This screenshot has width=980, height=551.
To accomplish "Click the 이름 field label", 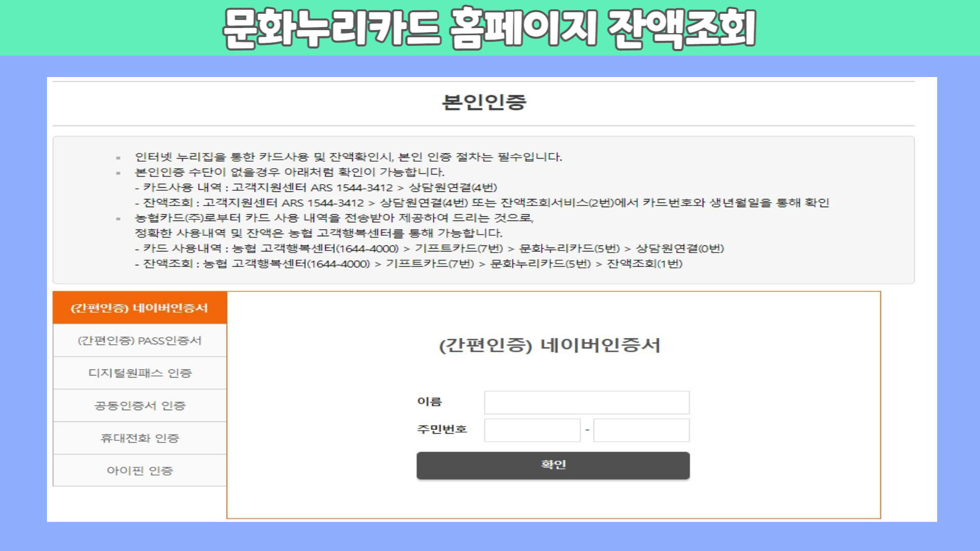I will (429, 402).
